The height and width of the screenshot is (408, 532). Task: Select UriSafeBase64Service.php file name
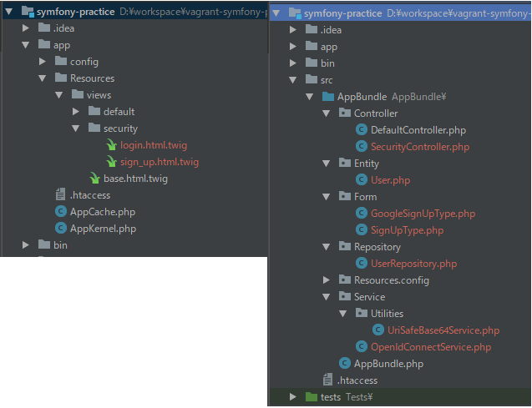point(443,330)
